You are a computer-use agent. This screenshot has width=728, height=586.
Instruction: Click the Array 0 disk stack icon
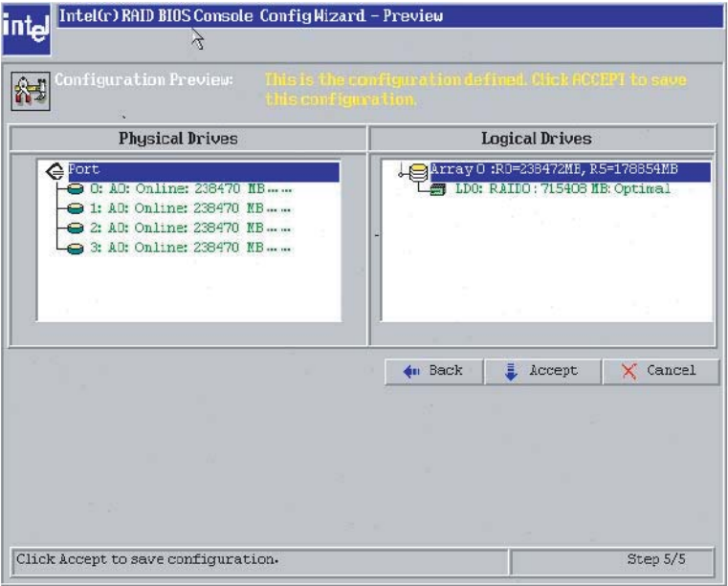tap(418, 172)
